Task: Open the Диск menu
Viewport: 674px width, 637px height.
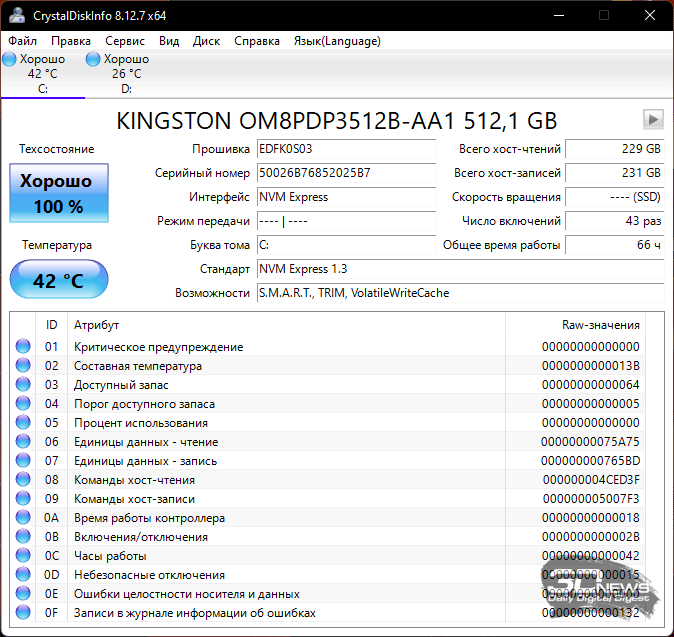Action: click(206, 41)
